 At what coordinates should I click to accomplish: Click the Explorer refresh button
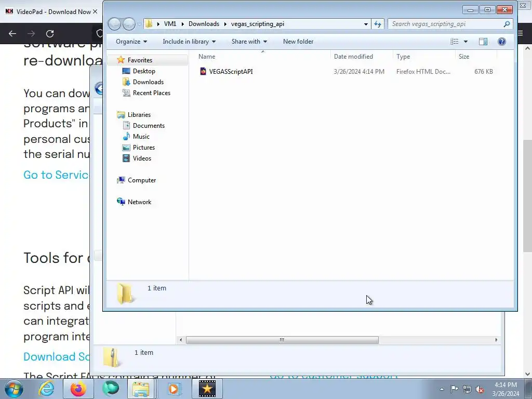(x=378, y=24)
